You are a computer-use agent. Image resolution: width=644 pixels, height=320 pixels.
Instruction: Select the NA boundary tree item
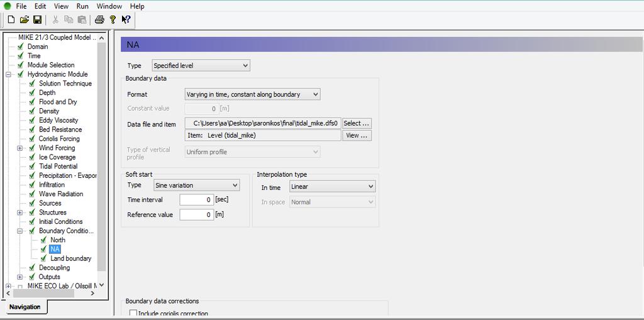tap(55, 249)
